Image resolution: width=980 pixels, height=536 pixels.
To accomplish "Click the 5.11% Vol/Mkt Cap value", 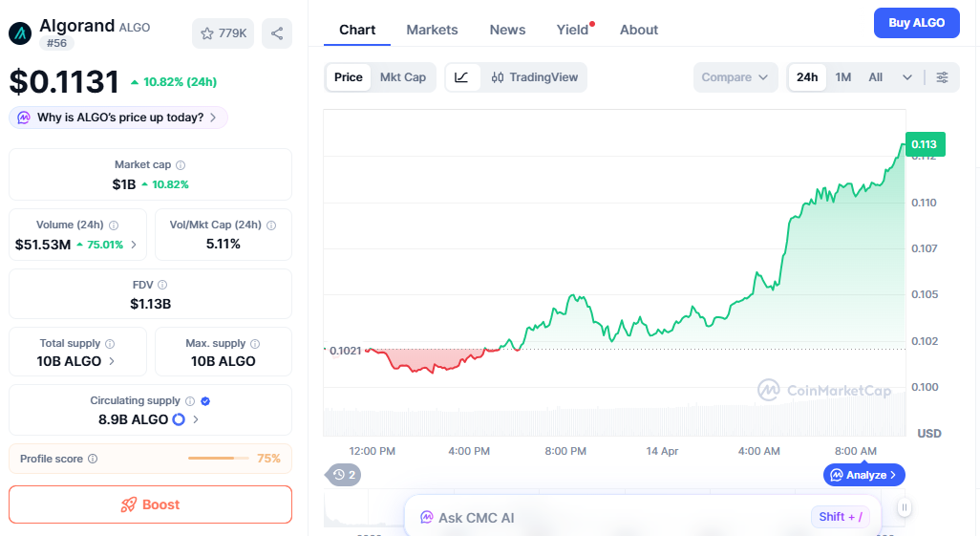I will tap(224, 244).
